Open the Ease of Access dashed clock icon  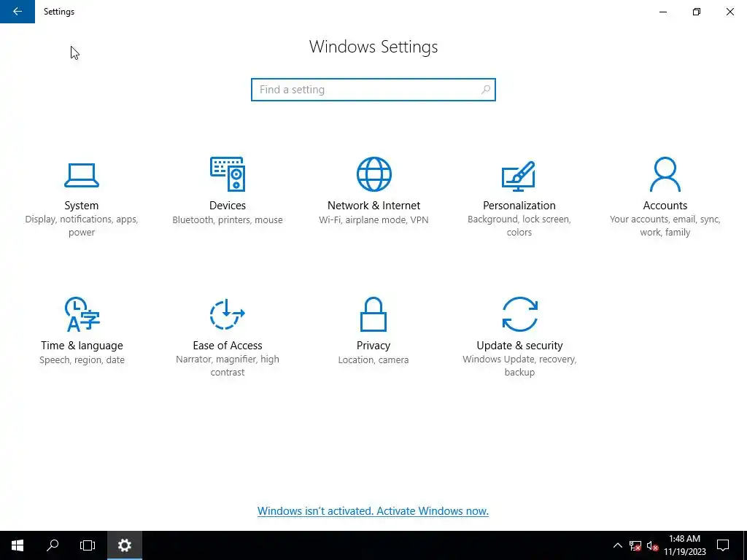click(x=228, y=314)
